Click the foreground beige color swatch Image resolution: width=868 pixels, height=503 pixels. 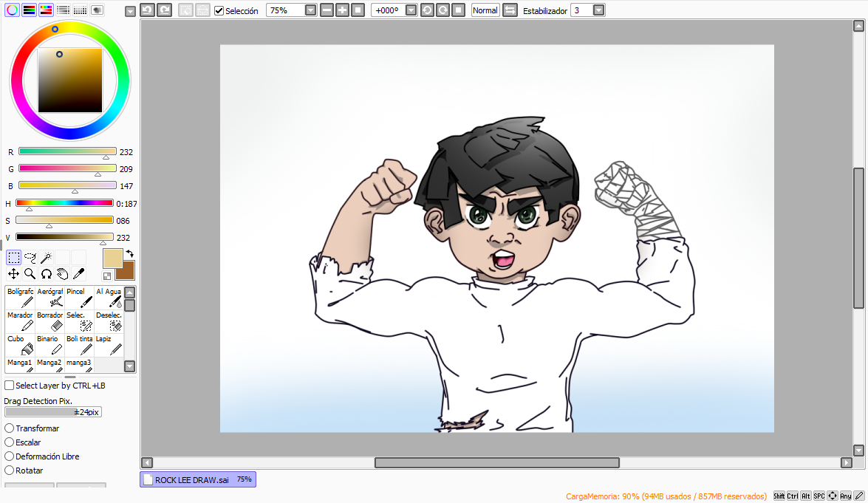tap(112, 259)
